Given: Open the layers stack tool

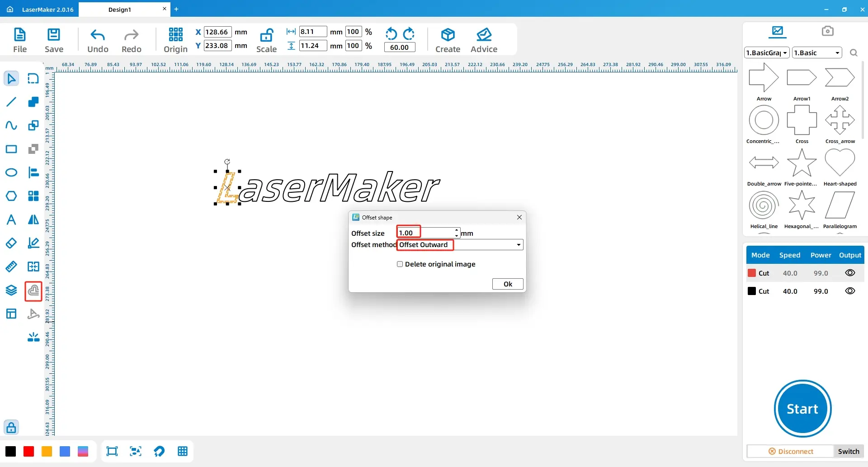Looking at the screenshot, I should (11, 290).
